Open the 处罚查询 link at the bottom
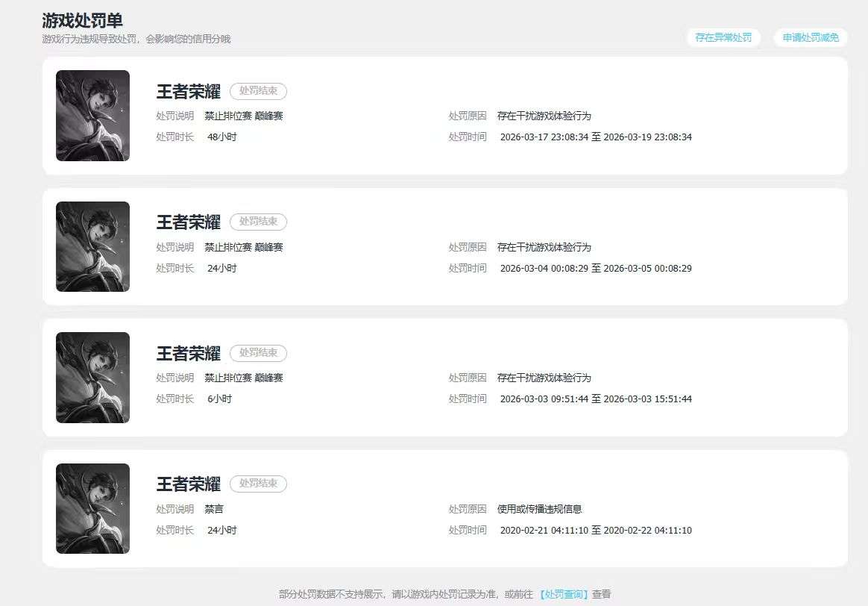The image size is (868, 606). tap(564, 594)
